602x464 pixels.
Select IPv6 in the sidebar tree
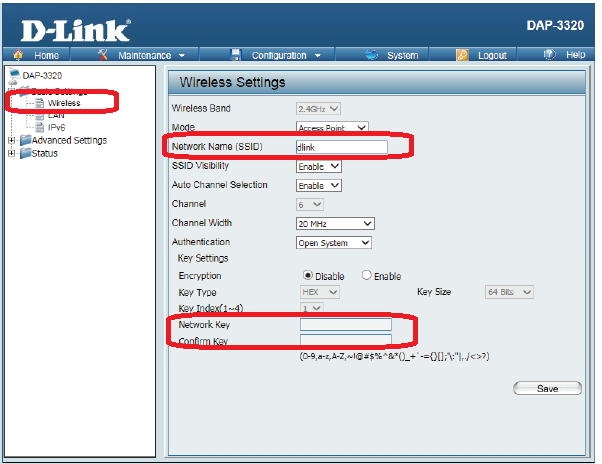coord(56,127)
